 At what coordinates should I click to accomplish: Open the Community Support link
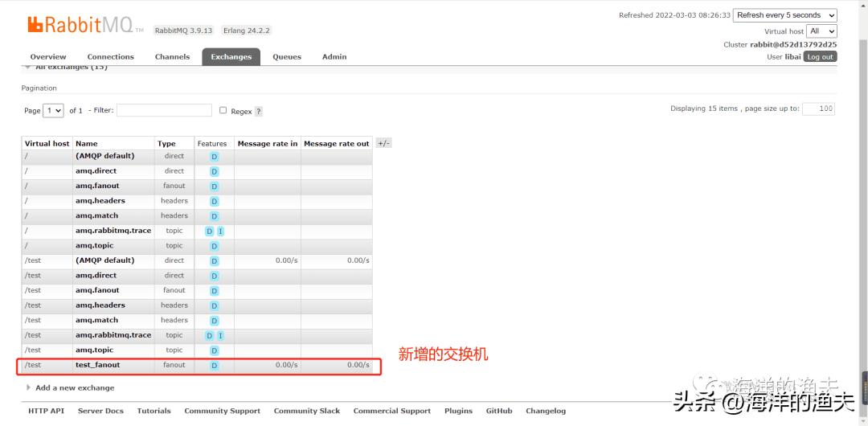[x=222, y=411]
